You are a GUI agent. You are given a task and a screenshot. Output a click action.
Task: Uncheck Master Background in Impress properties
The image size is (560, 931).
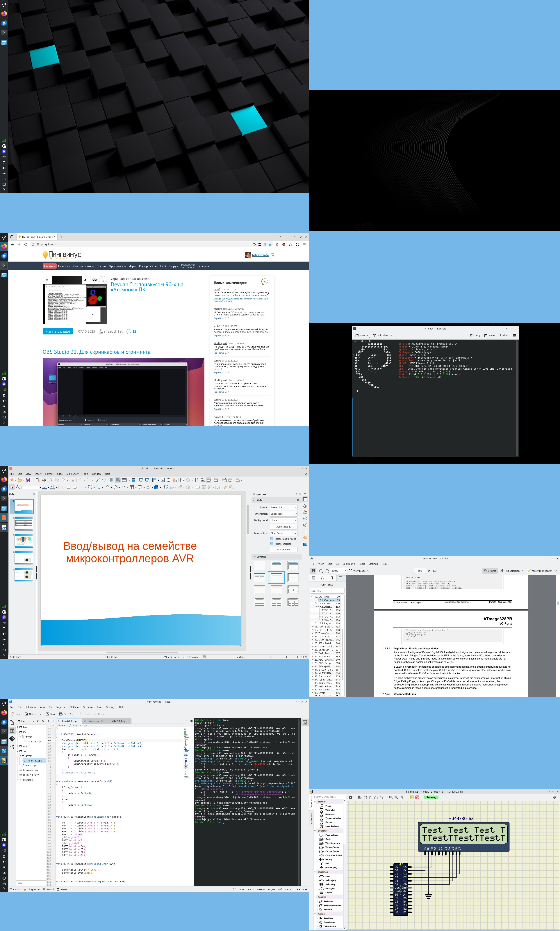271,539
